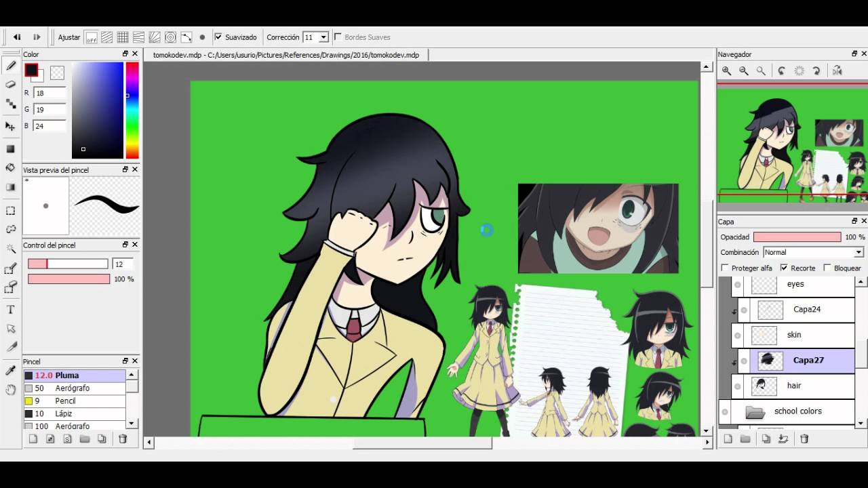The image size is (868, 488).
Task: Toggle visibility of the eyes layer
Action: [x=738, y=285]
